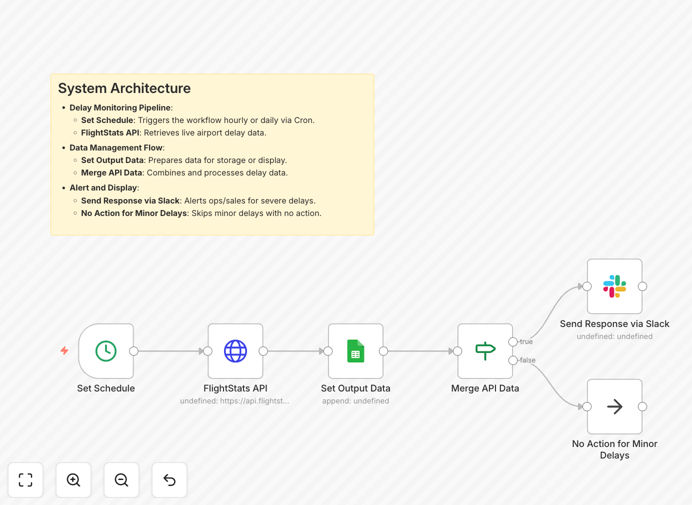Viewport: 692px width, 505px height.
Task: Click the No Action for Minor Delays label
Action: pos(614,449)
